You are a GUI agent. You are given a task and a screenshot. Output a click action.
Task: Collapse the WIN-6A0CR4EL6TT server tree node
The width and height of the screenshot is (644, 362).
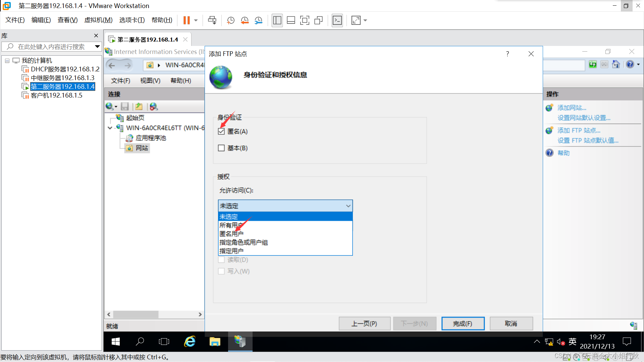click(110, 128)
